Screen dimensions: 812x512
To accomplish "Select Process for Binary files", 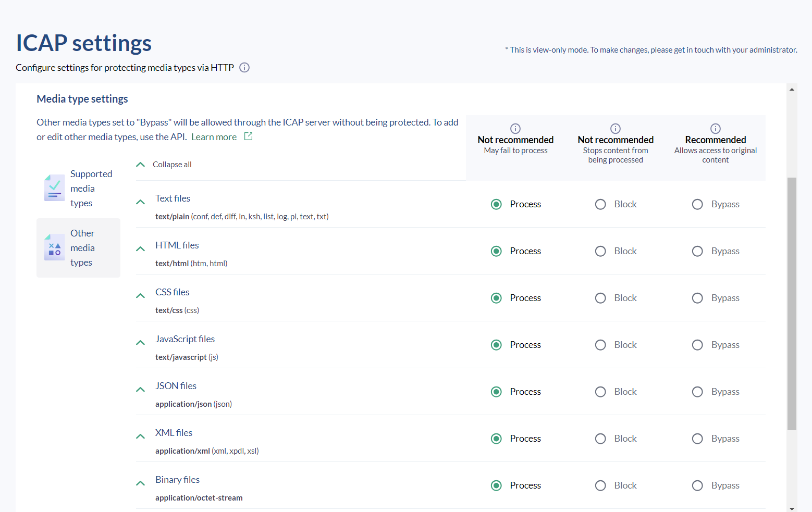I will [x=497, y=485].
